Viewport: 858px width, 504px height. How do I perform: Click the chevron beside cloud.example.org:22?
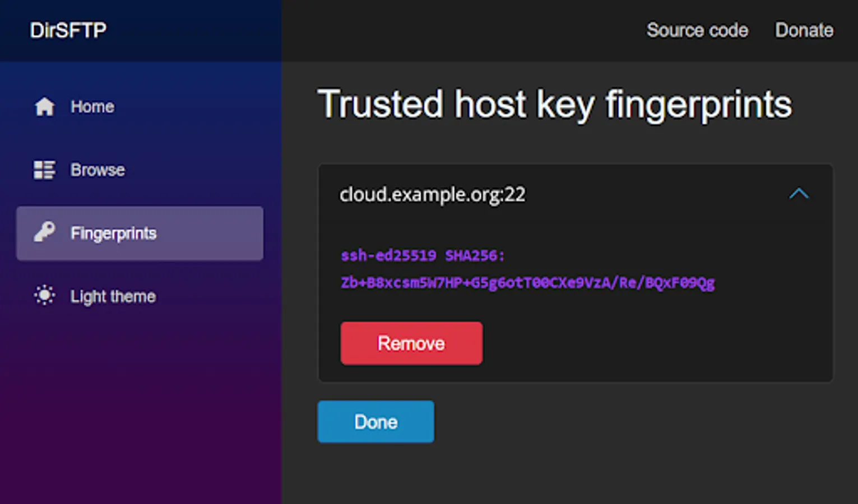[x=800, y=194]
